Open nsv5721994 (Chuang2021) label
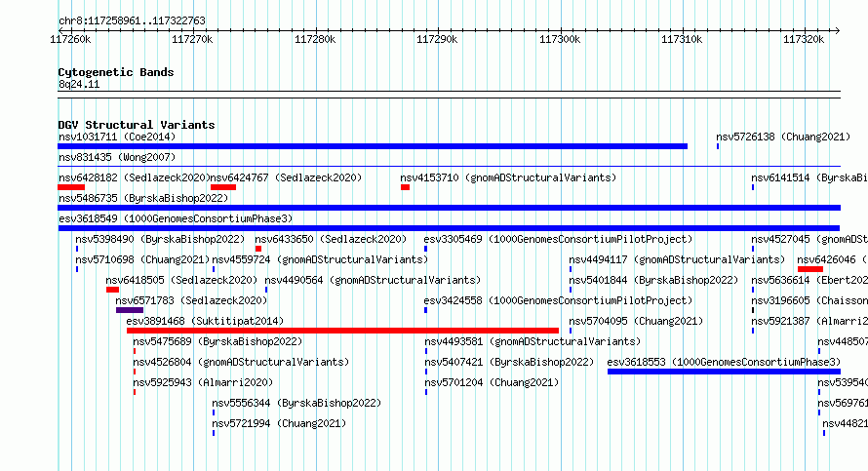Image resolution: width=868 pixels, height=471 pixels. tap(279, 423)
